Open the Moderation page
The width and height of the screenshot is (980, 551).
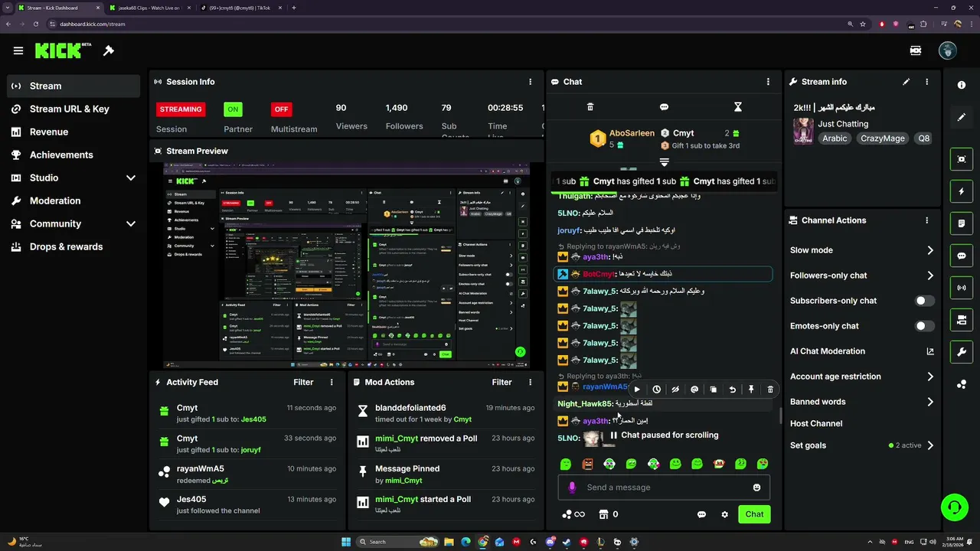click(x=73, y=201)
